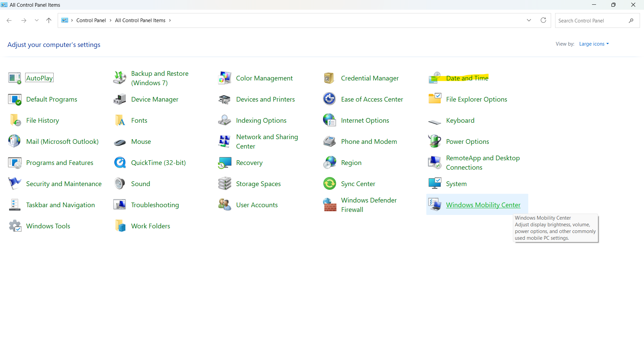Click the Color Management icon
This screenshot has height=342, width=644.
(225, 78)
